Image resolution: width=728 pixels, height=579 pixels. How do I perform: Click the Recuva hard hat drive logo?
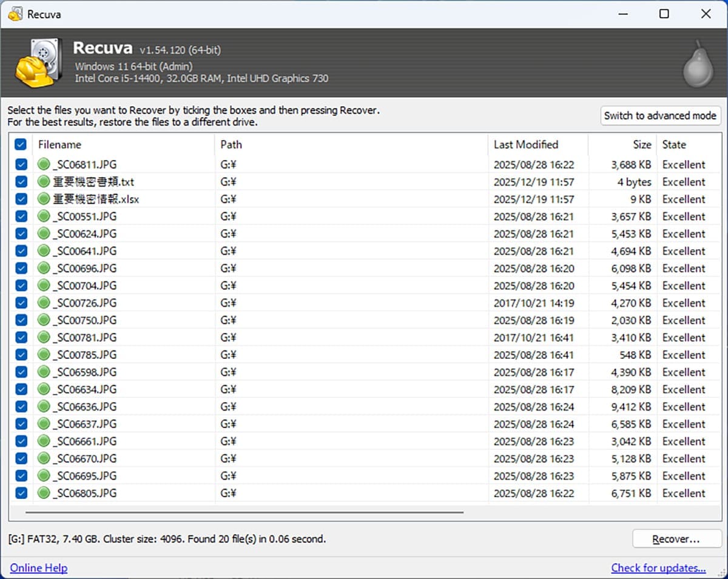coord(38,62)
